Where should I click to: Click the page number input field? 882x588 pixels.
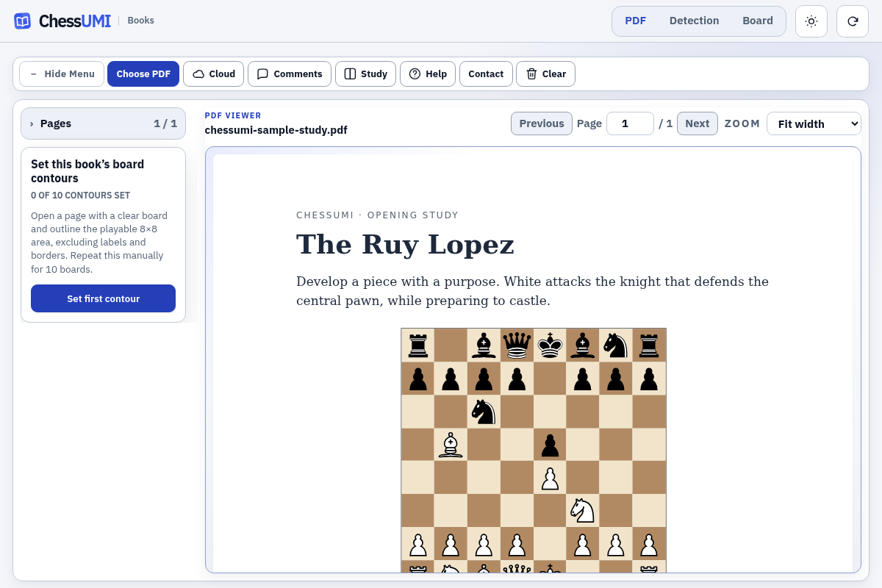630,123
